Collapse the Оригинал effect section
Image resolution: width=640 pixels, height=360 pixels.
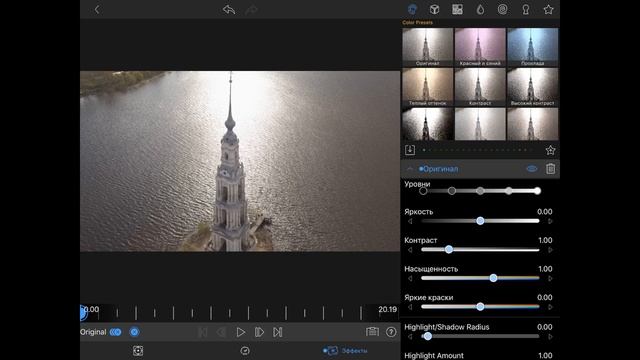409,169
